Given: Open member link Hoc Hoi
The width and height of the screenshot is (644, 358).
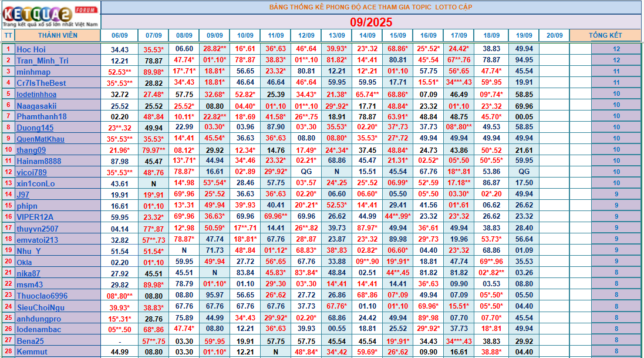Looking at the screenshot, I should tap(31, 49).
